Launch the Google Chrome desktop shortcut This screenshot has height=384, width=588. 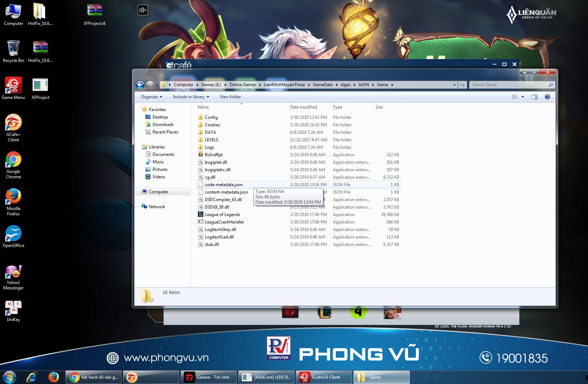pos(14,165)
